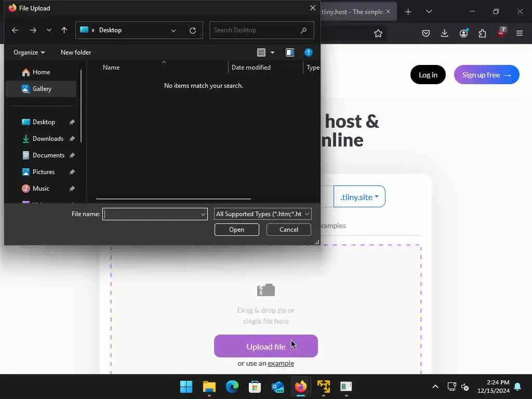This screenshot has height=399, width=532.
Task: Click the uBlock Origin extension icon
Action: [501, 33]
